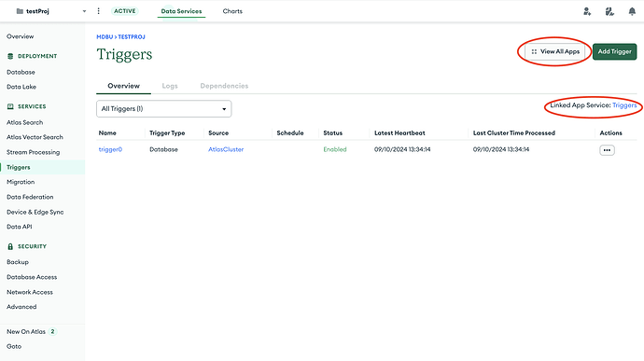This screenshot has width=644, height=361.
Task: Open the All Triggers (1) dropdown
Action: [164, 109]
